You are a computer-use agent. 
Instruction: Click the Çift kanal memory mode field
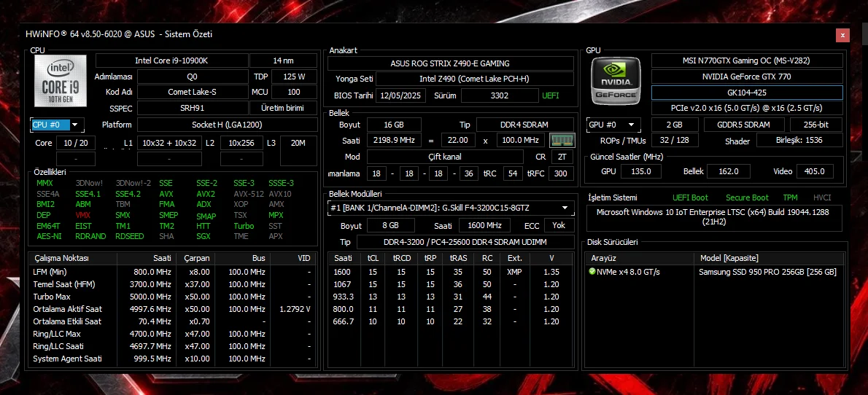pos(445,157)
